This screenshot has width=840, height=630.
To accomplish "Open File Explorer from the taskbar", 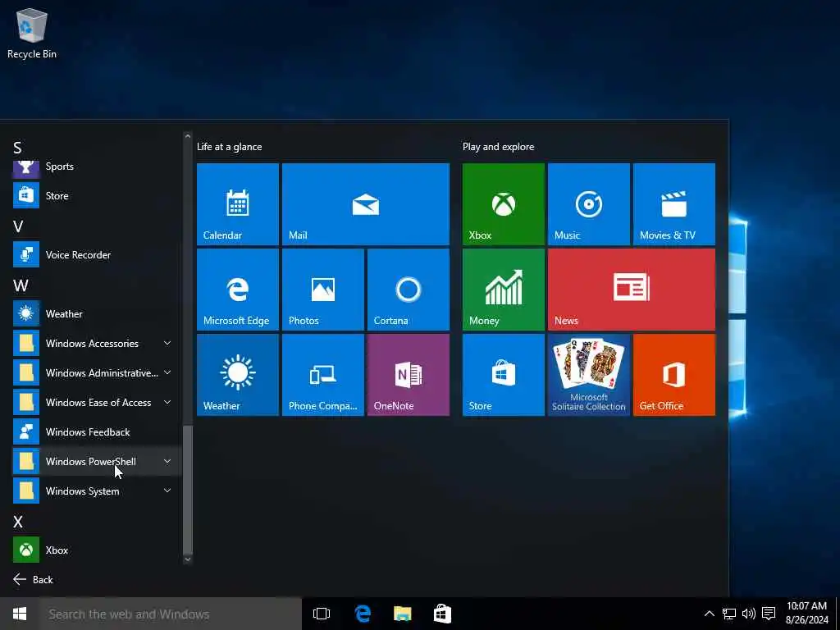I will pos(402,614).
